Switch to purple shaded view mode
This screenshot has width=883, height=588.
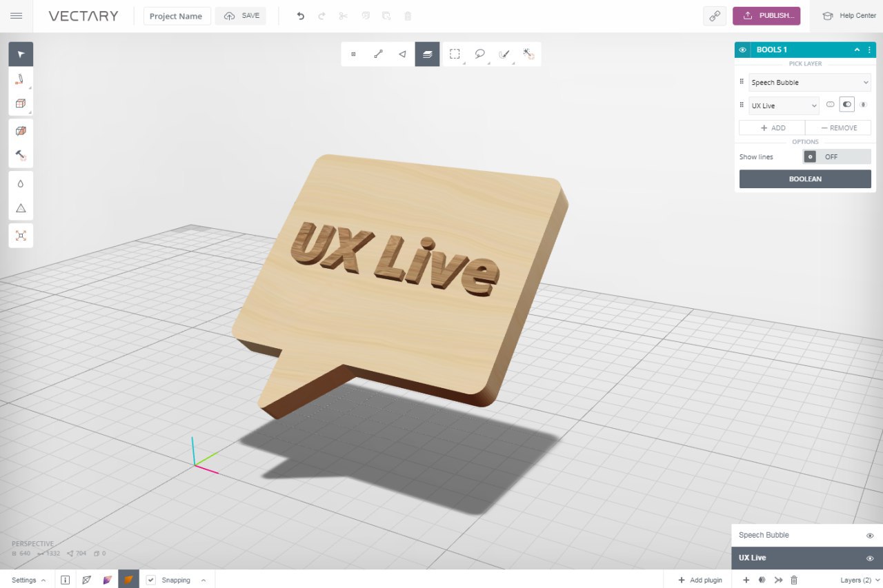[107, 580]
